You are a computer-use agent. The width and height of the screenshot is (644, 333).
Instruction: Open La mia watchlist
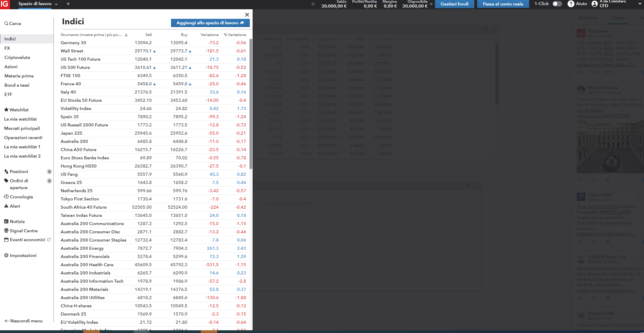point(21,119)
